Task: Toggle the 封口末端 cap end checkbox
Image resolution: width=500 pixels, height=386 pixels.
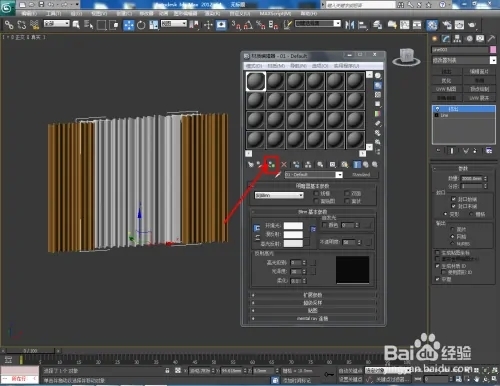Action: (x=453, y=206)
